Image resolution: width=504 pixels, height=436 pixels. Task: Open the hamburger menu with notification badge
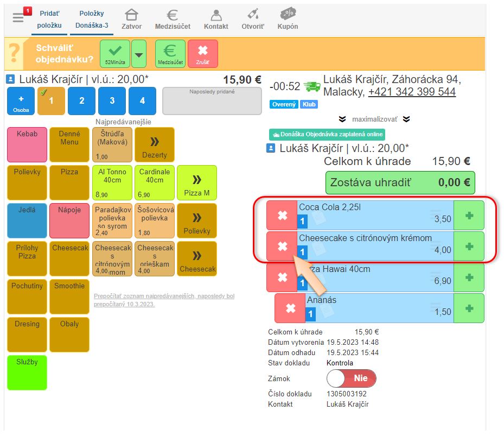pos(19,17)
